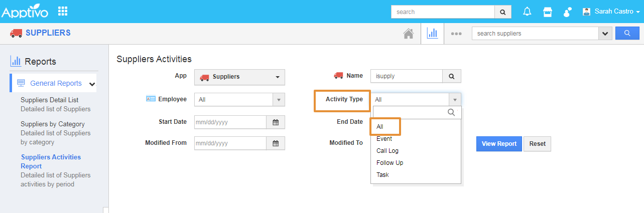Click the Start Date calendar icon
This screenshot has height=213, width=644.
275,122
